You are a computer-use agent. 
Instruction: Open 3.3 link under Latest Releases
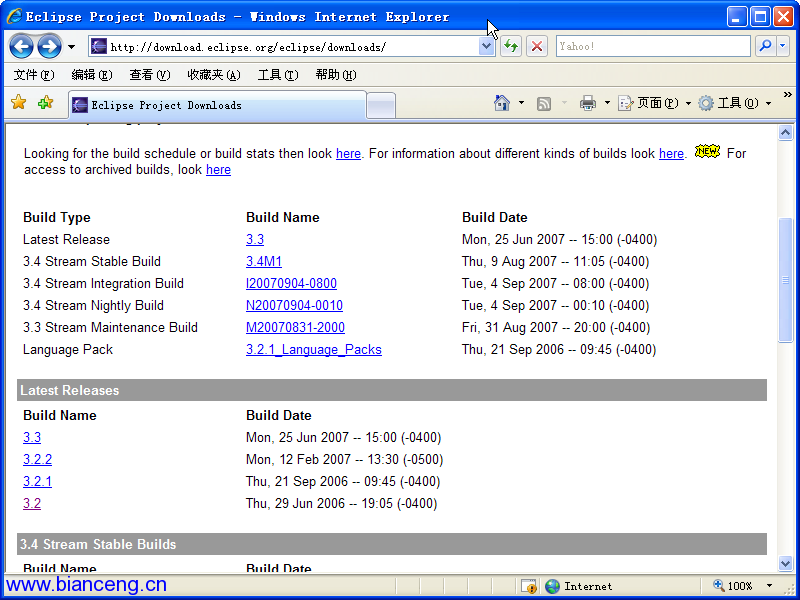[x=32, y=438]
